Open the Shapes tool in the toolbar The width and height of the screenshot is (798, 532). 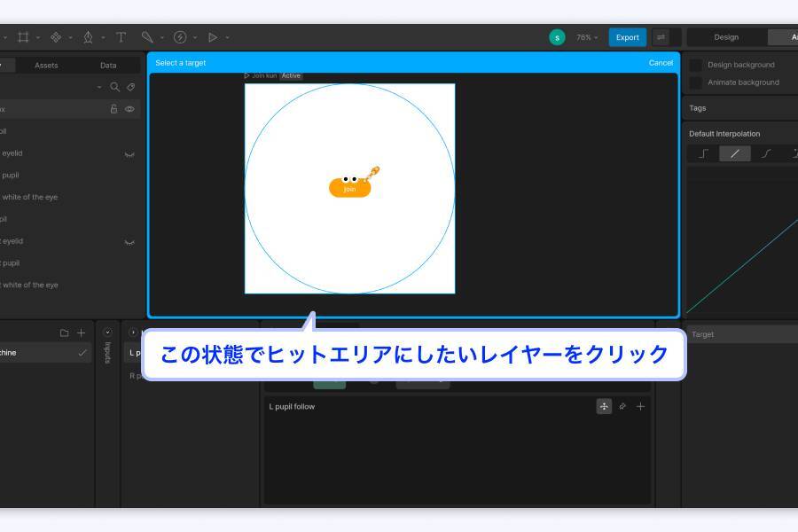[x=55, y=37]
